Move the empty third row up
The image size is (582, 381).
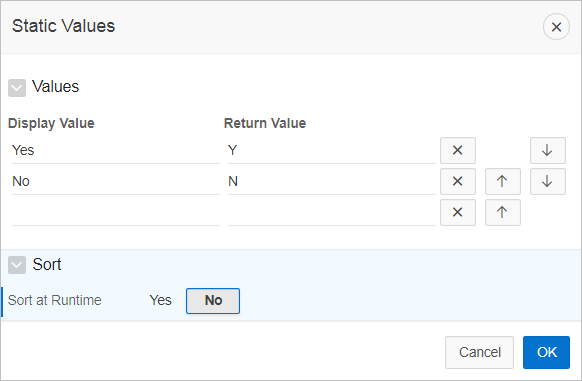pos(503,212)
